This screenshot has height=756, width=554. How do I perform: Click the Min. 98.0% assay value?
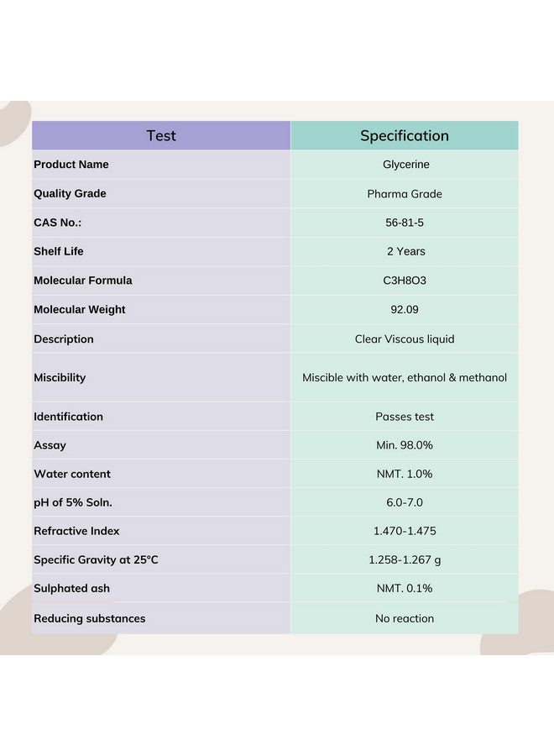coord(405,445)
